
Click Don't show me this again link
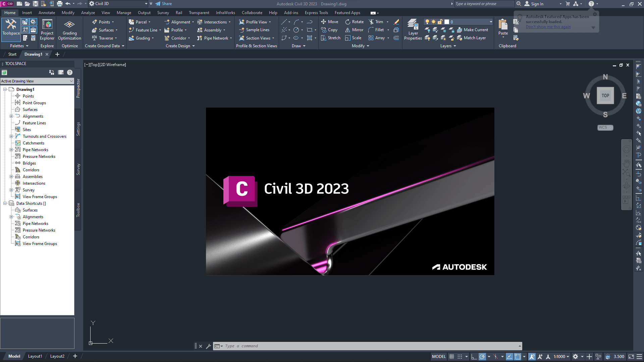click(x=548, y=27)
